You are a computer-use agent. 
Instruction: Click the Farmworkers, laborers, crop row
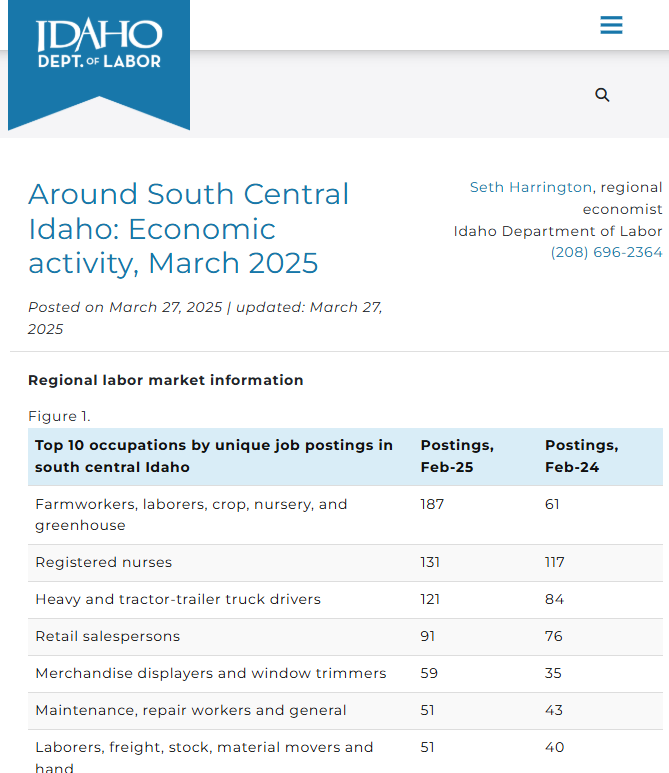345,515
